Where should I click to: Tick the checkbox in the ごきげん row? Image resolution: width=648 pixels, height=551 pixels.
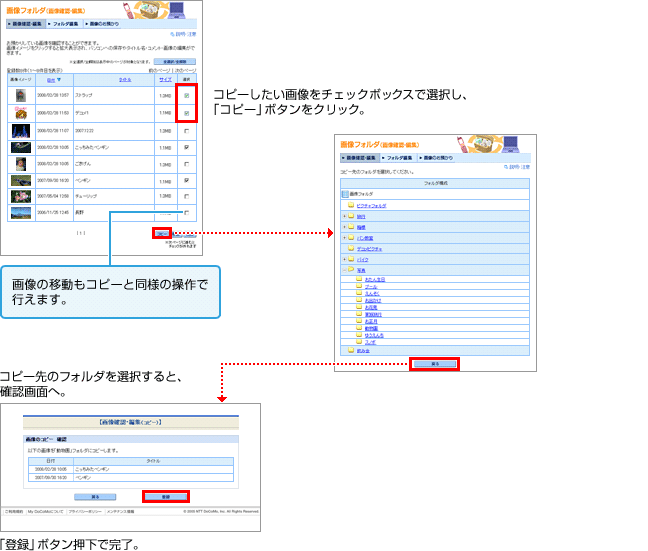point(187,164)
